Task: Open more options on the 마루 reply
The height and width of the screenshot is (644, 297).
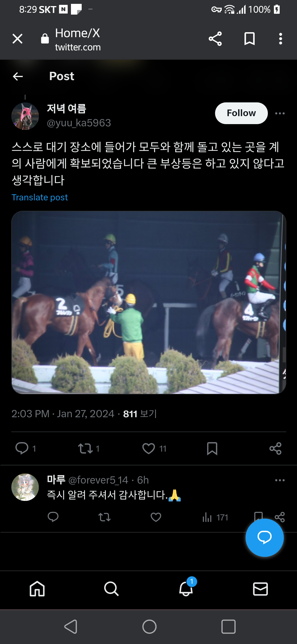Action: [x=280, y=480]
